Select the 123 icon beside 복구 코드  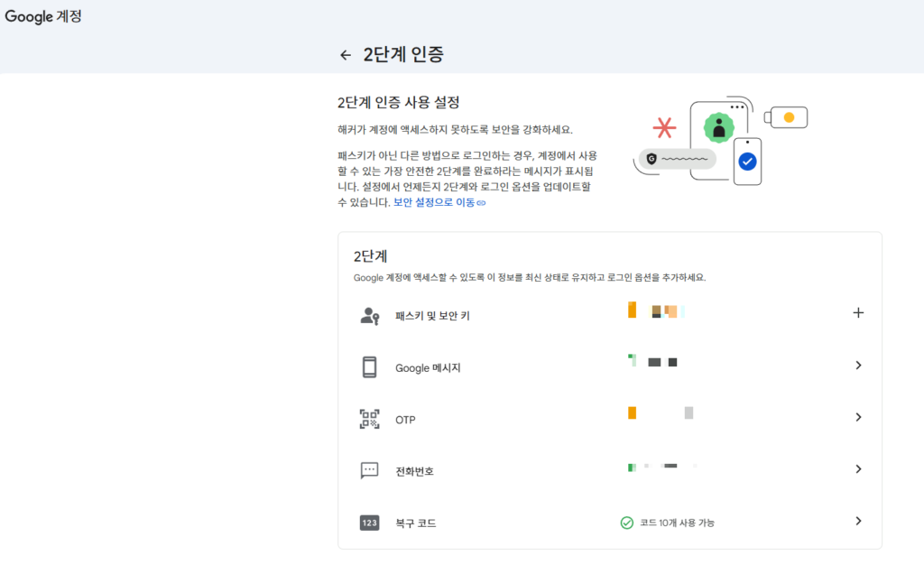pos(369,521)
